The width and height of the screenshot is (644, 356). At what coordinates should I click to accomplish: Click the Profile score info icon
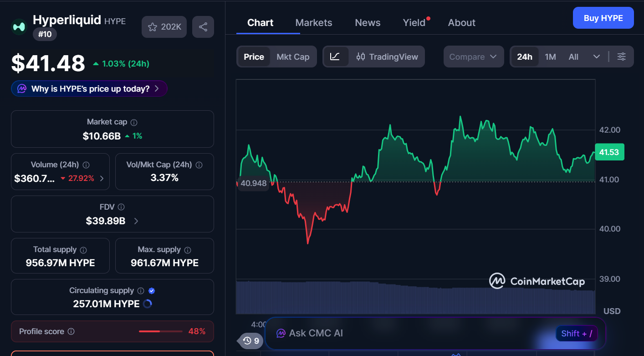(71, 332)
